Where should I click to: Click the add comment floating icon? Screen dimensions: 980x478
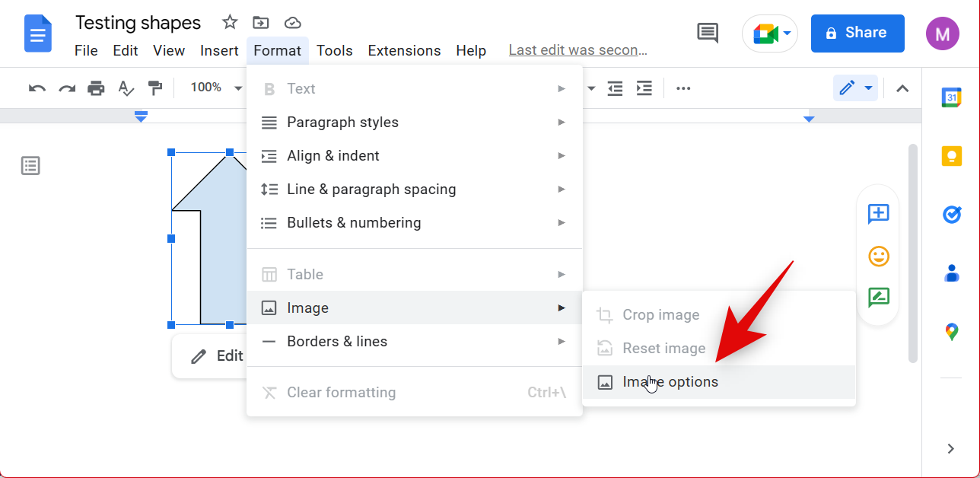pos(878,214)
